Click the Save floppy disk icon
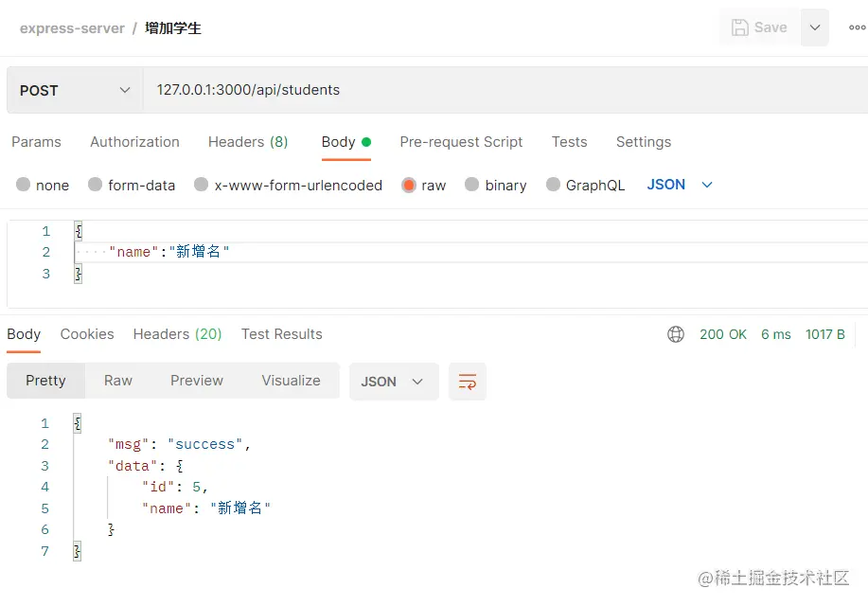This screenshot has height=606, width=868. point(740,27)
